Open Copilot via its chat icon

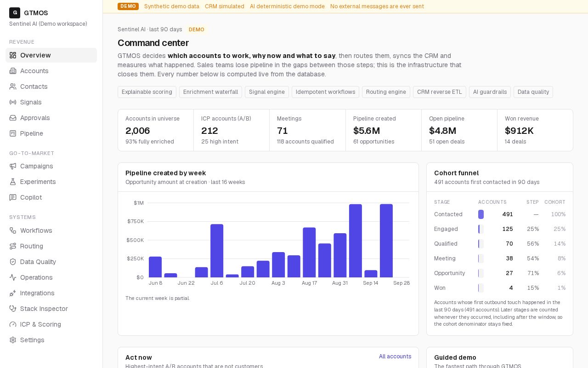pyautogui.click(x=13, y=197)
